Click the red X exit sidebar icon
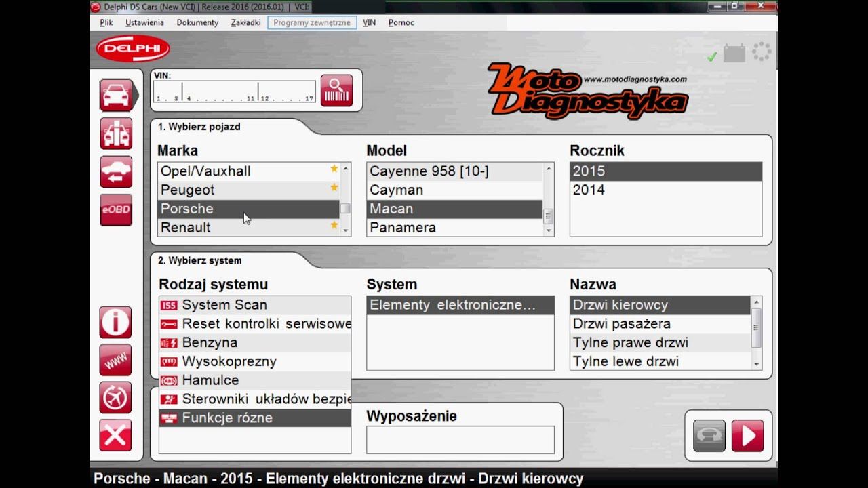868x488 pixels. coord(115,435)
